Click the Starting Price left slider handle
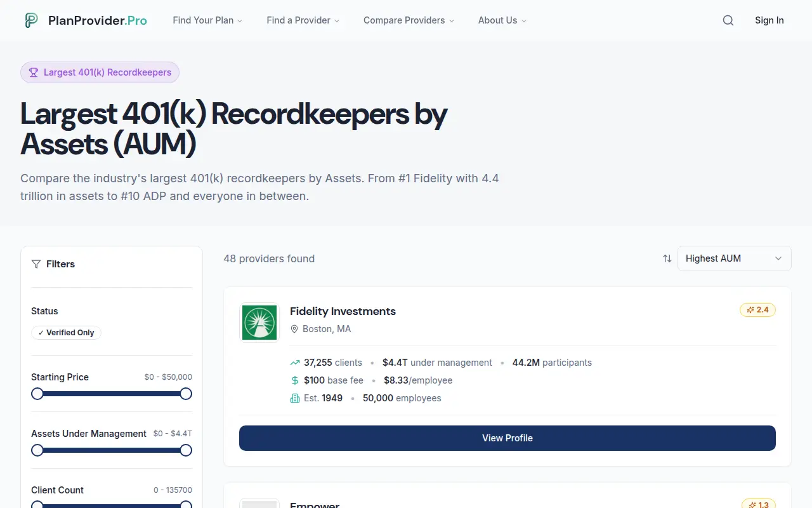This screenshot has width=812, height=508. [x=37, y=394]
